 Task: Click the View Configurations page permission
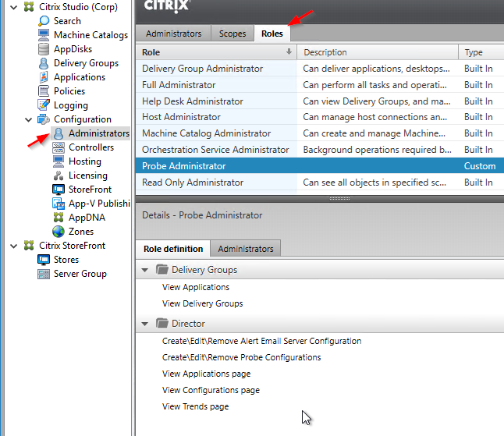pos(211,390)
